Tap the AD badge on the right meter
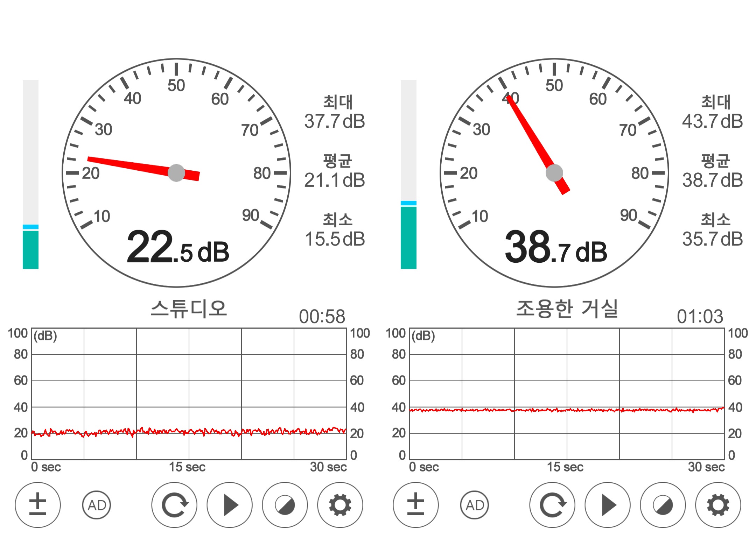756x545 pixels. [x=475, y=505]
